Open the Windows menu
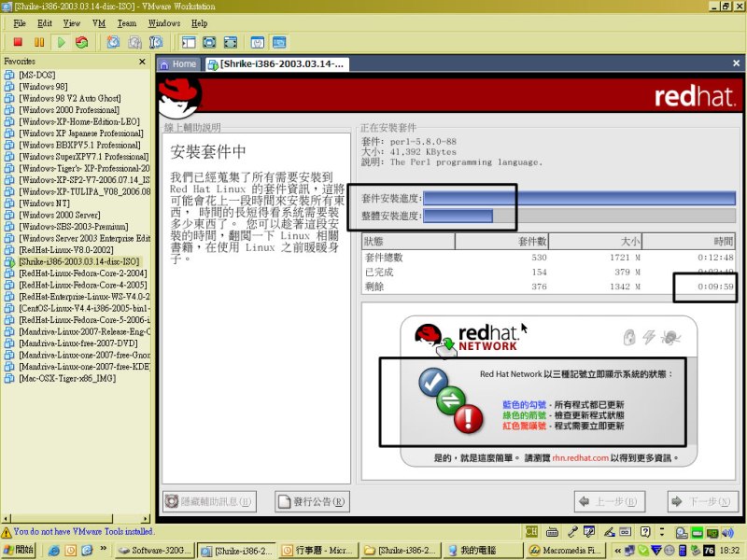Viewport: 747px width, 560px height. click(164, 22)
